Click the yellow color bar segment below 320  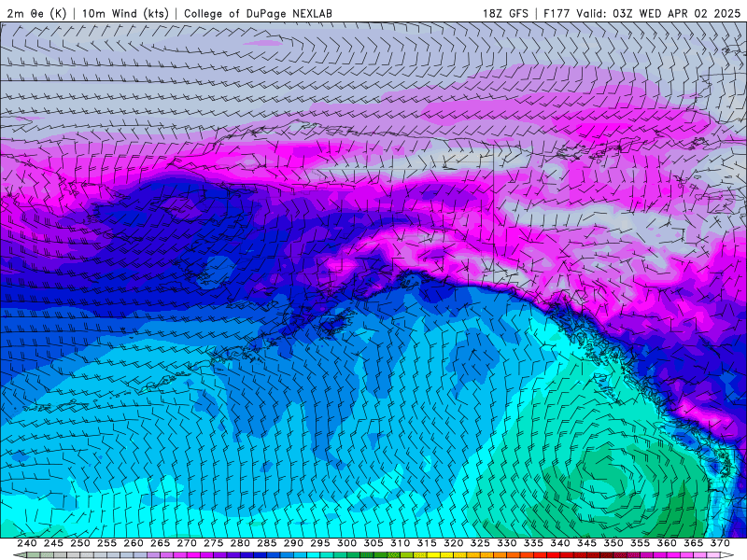[447, 555]
